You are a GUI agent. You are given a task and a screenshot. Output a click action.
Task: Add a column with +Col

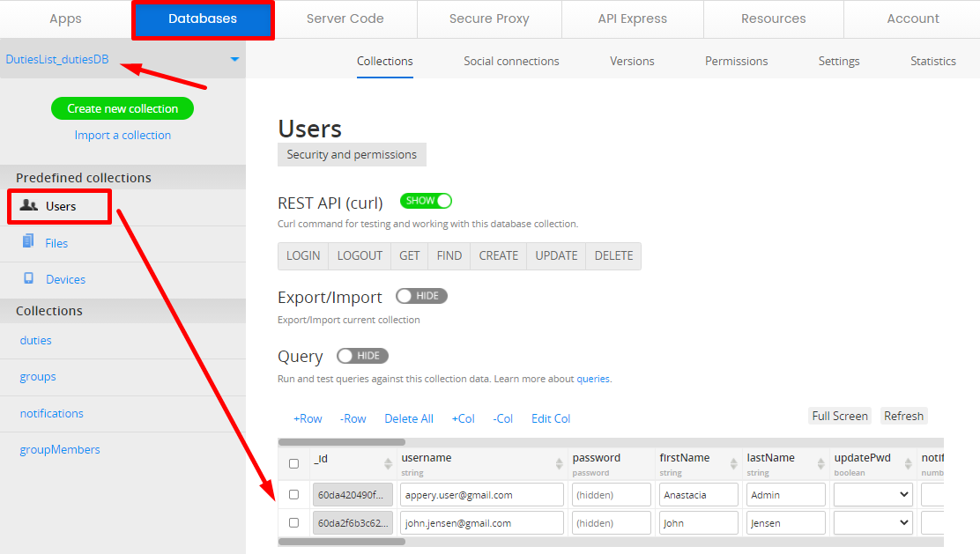(x=464, y=419)
